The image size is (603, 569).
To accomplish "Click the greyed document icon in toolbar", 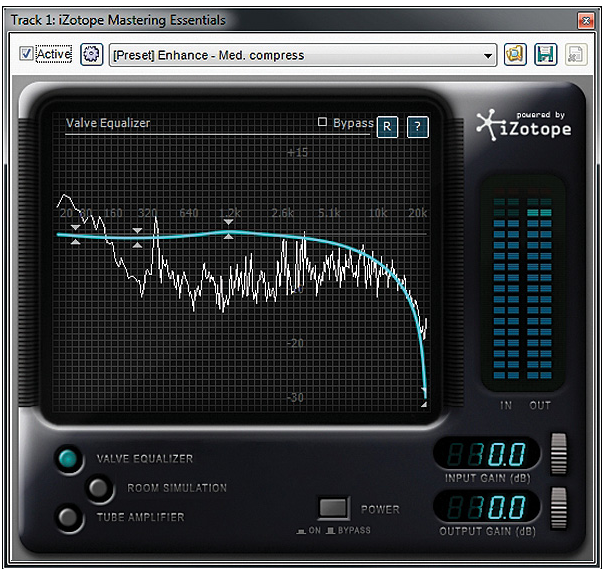I will click(576, 54).
